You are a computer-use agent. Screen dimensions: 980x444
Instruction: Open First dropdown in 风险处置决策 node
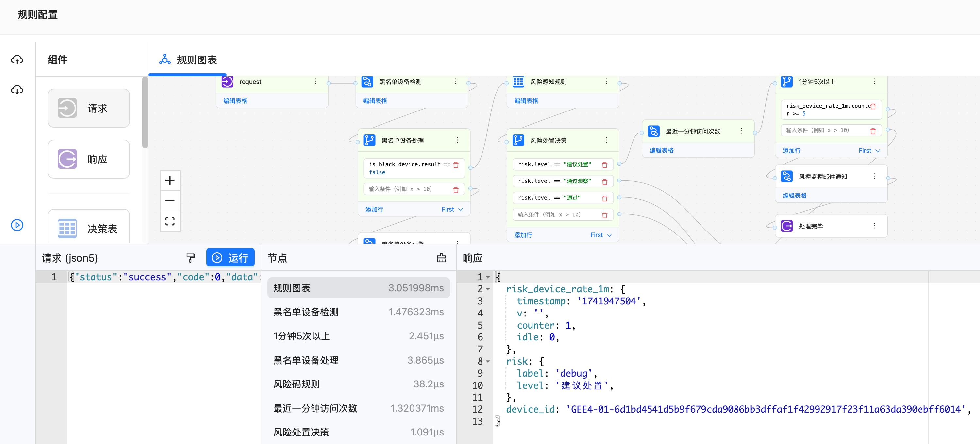coord(601,235)
